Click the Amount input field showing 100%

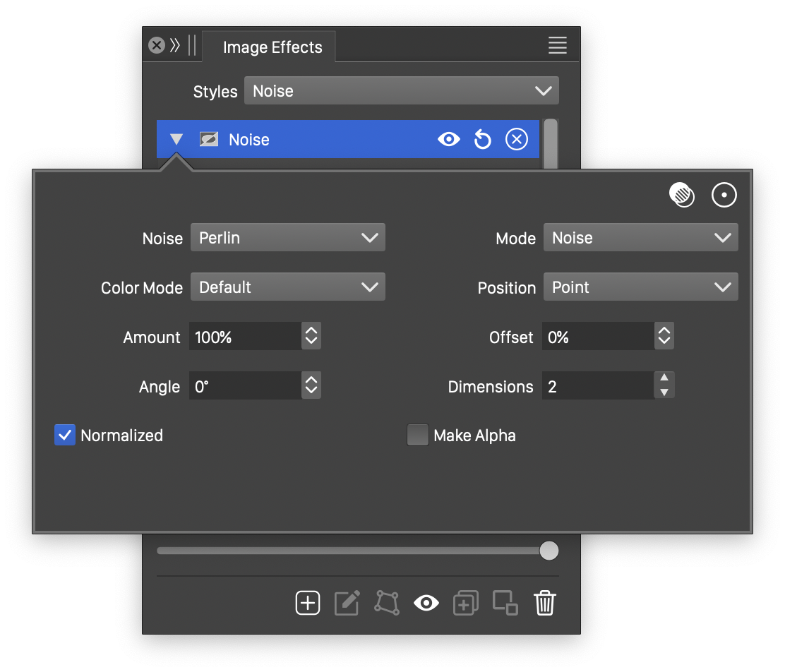coord(244,337)
